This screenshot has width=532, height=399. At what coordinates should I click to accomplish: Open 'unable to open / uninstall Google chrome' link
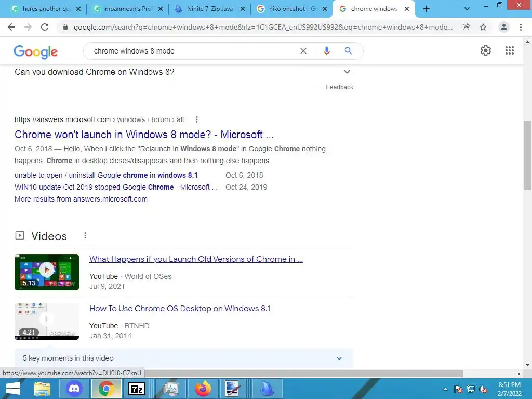coord(106,175)
